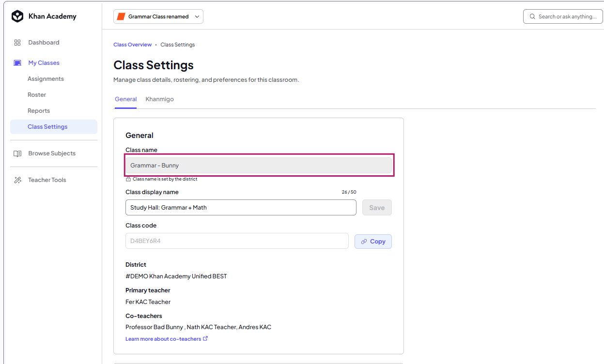This screenshot has width=604, height=364.
Task: Click the District label
Action: click(136, 265)
